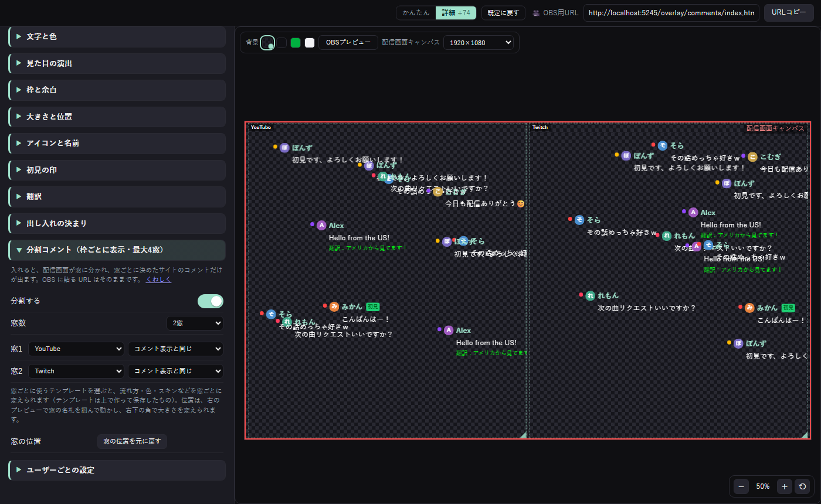
Task: Click みかん's avatar in the YouTube window
Action: (334, 307)
